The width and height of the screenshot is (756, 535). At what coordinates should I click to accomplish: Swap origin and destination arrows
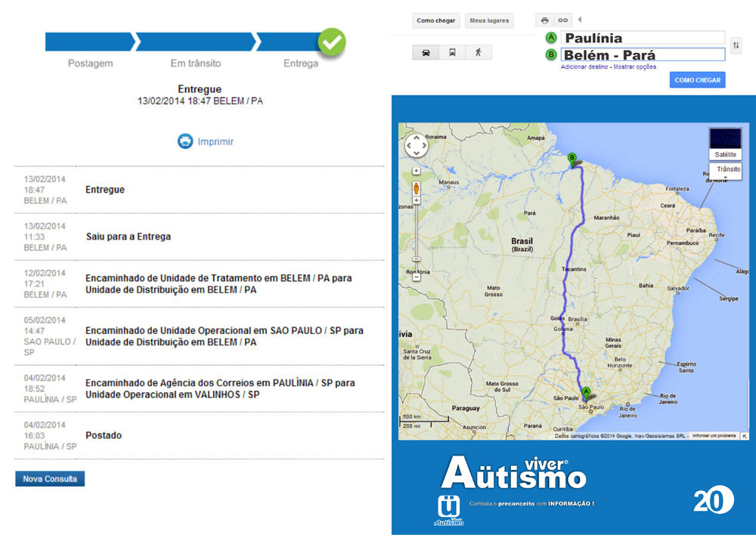(x=736, y=46)
